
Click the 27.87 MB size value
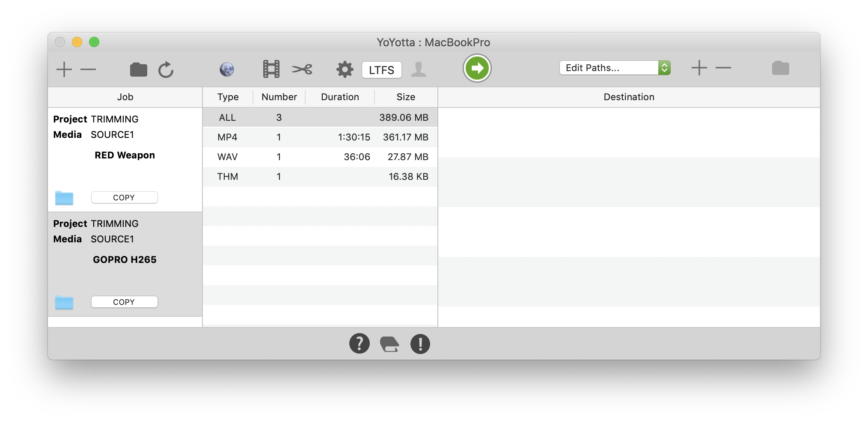[408, 157]
